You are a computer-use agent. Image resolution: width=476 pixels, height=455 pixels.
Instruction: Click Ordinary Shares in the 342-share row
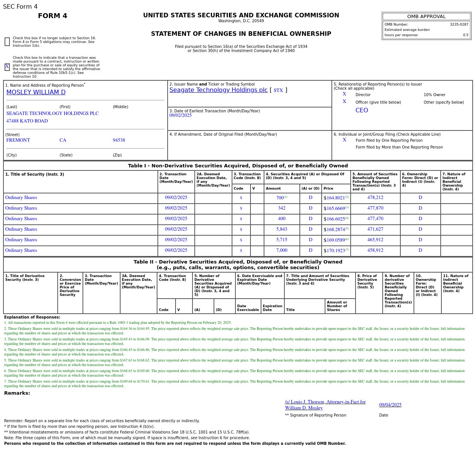[x=21, y=208]
